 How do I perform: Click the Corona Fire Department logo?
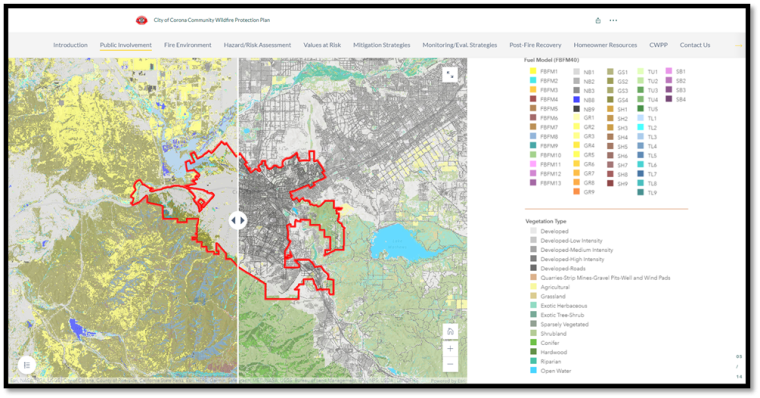(x=141, y=20)
